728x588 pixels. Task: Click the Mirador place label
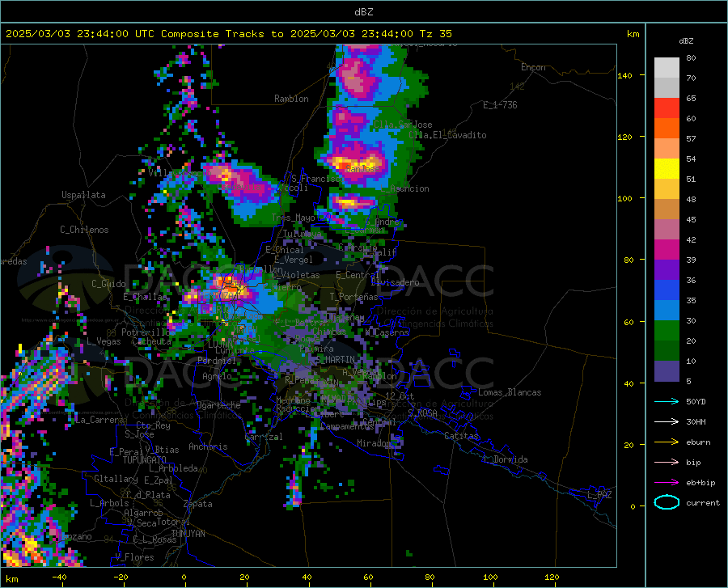point(374,443)
